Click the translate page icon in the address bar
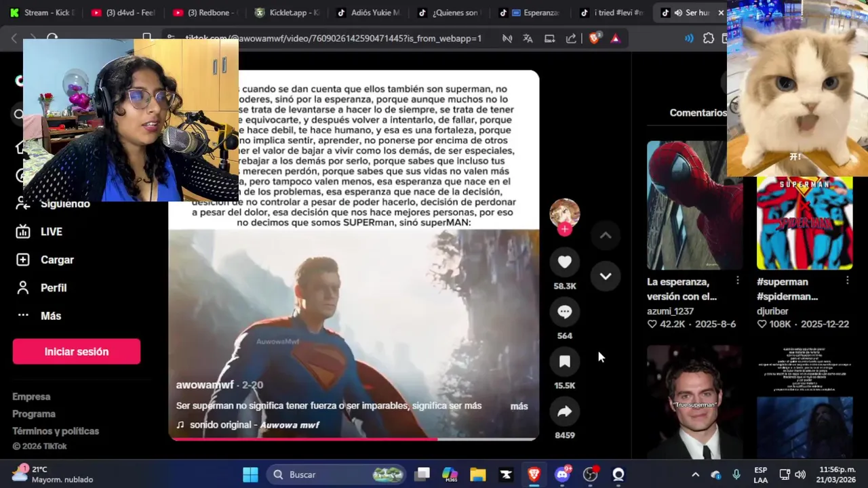 tap(528, 39)
